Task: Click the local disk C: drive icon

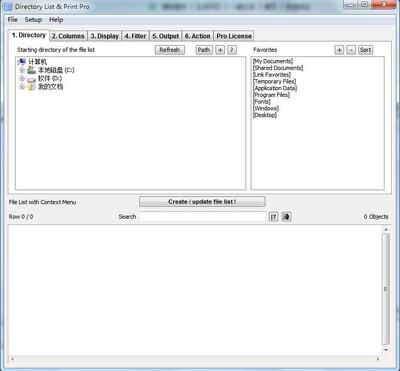Action: [x=31, y=70]
